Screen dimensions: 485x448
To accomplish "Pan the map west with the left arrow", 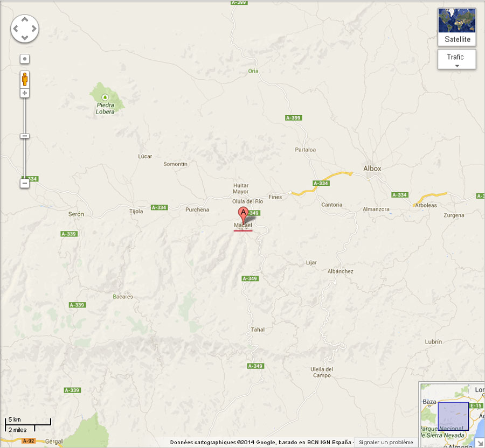I will (16, 29).
